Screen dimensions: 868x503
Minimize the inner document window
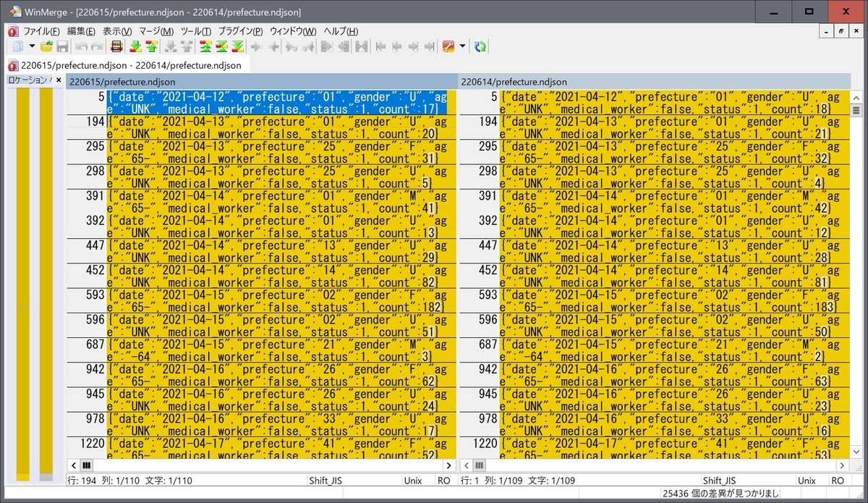pyautogui.click(x=827, y=31)
